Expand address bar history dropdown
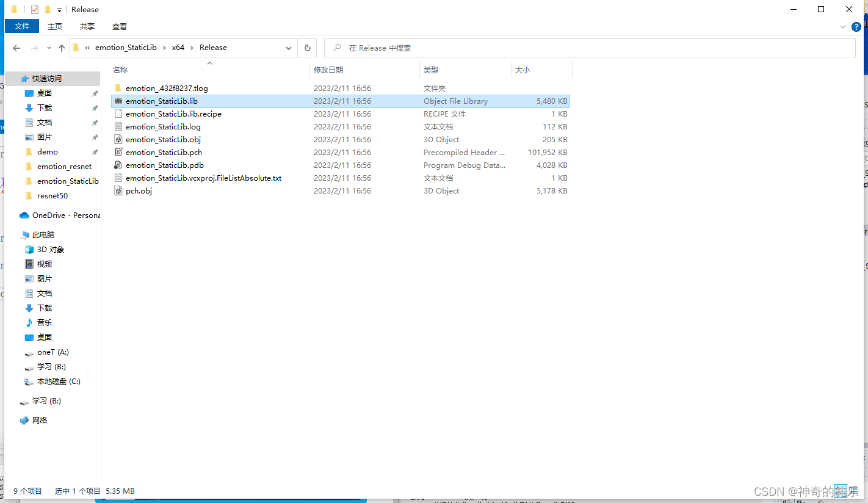Image resolution: width=868 pixels, height=503 pixels. coord(289,48)
